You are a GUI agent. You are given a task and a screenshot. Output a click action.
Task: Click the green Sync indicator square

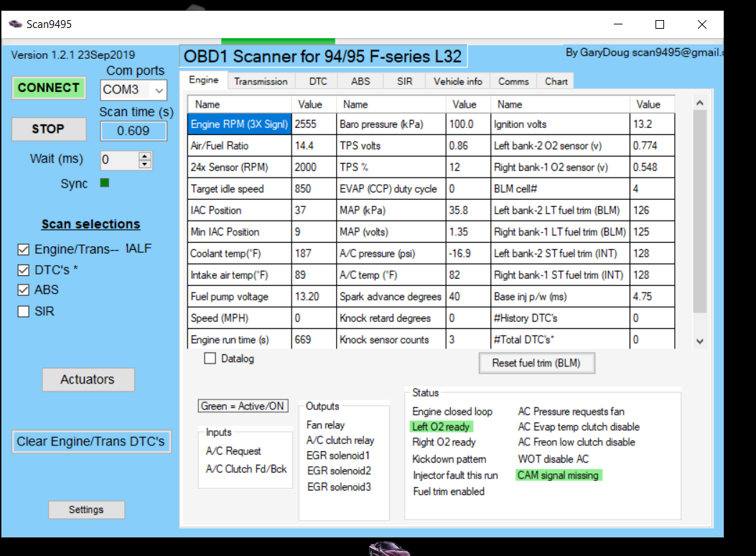(105, 183)
